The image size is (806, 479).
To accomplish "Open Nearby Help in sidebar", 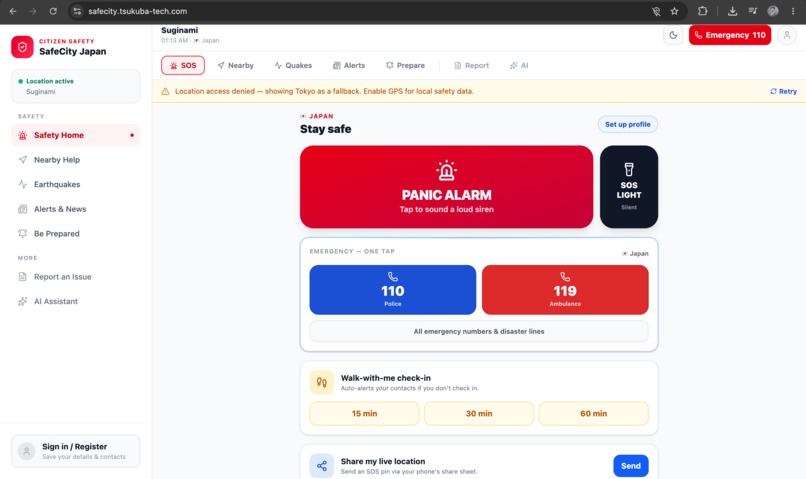I will click(76, 160).
